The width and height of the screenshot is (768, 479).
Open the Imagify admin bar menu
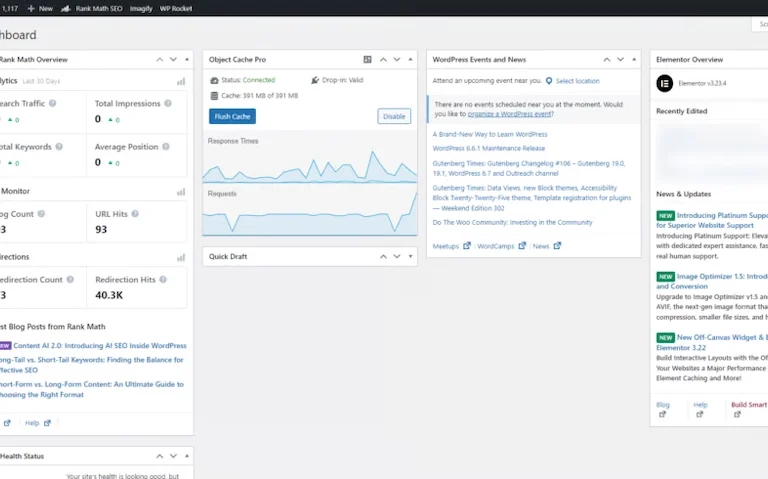click(x=141, y=8)
